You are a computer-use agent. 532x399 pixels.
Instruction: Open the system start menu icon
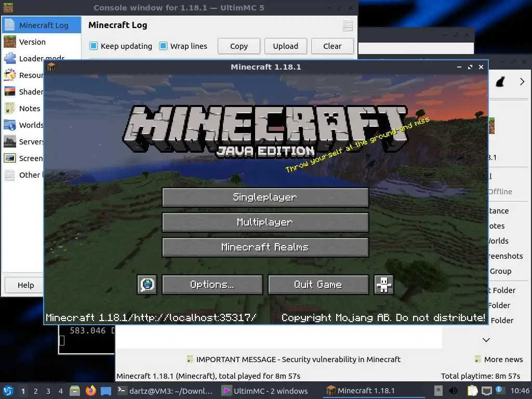pos(8,391)
